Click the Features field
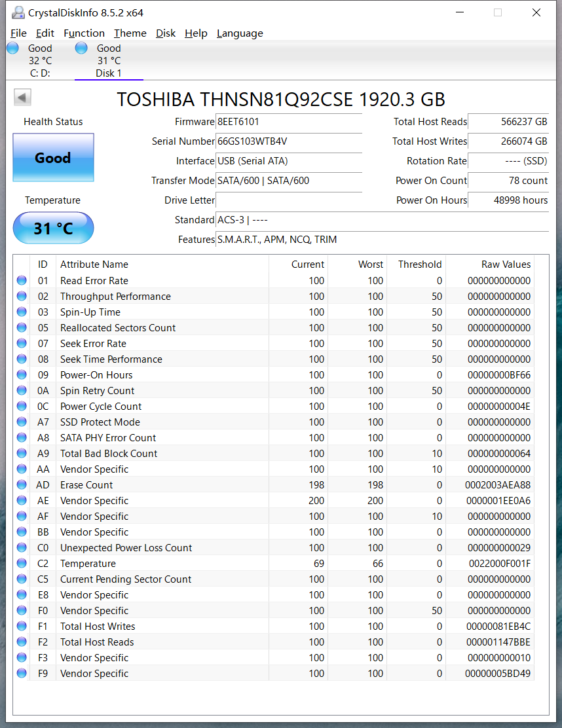562x728 pixels. (383, 240)
